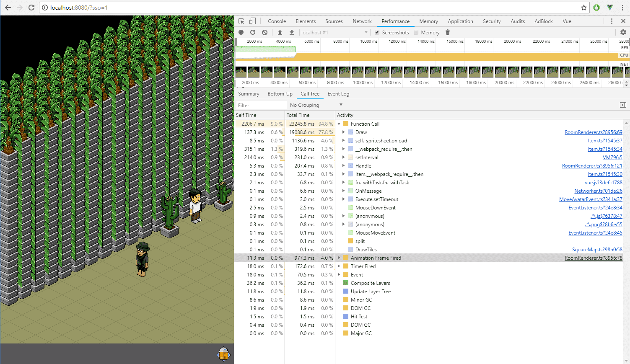Close the DevTools panel

pos(623,21)
